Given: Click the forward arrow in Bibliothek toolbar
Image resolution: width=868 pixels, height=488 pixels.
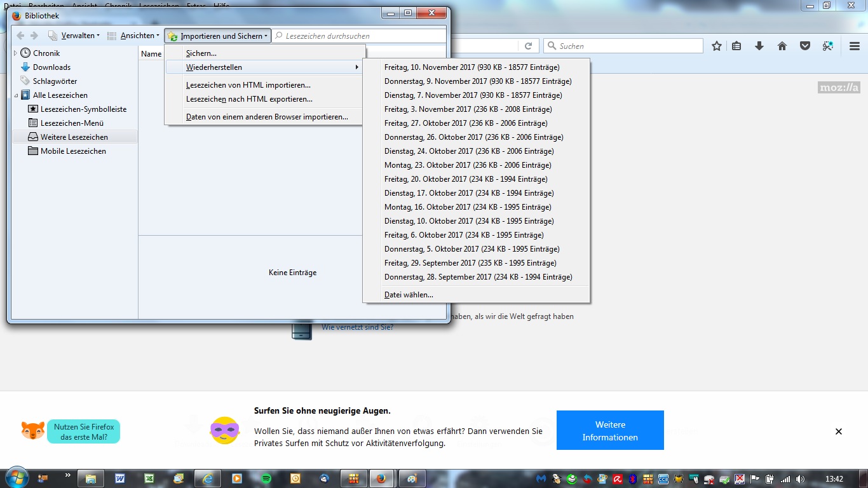Looking at the screenshot, I should coord(34,36).
